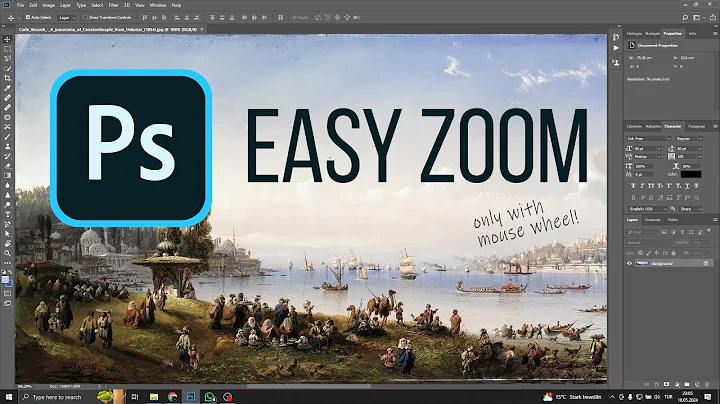Click the 3D orbit mode icon
The image size is (720, 404).
coord(318,17)
